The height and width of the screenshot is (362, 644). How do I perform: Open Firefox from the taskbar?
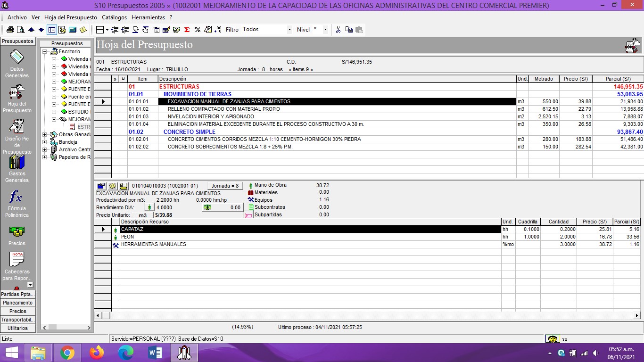(x=97, y=352)
